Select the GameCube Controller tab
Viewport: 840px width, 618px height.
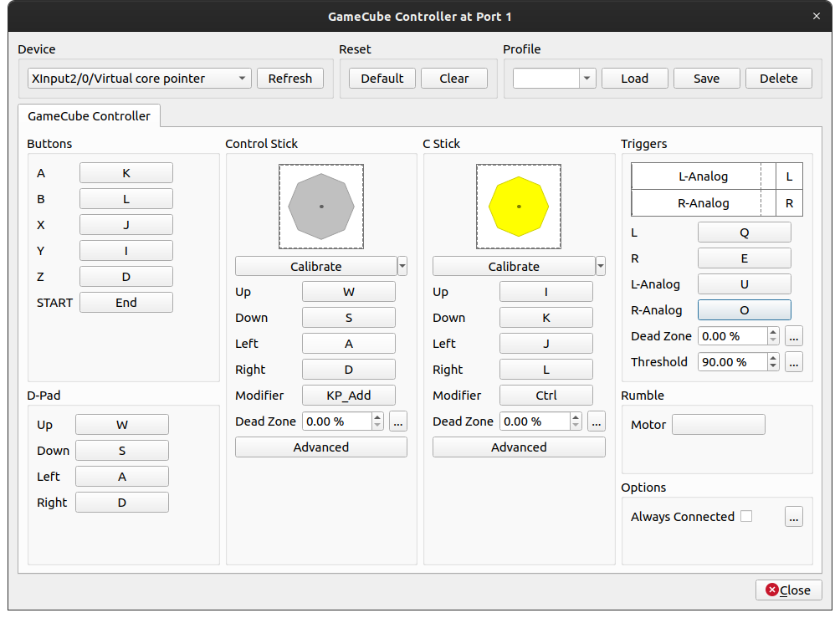click(90, 116)
